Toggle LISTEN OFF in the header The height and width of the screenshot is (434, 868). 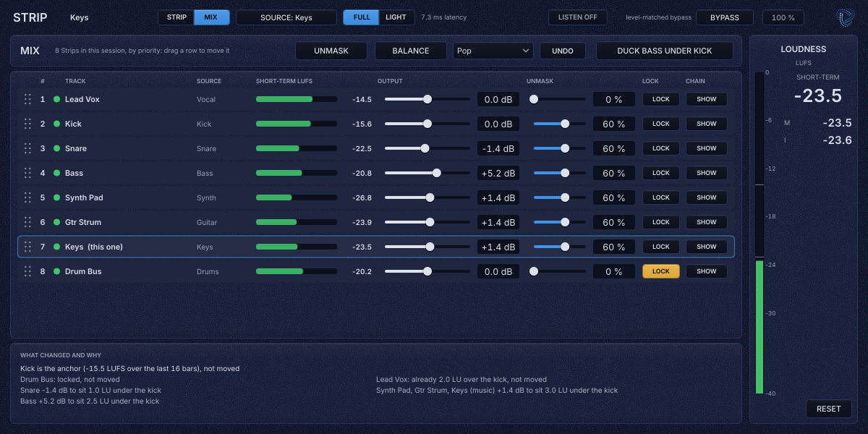578,17
